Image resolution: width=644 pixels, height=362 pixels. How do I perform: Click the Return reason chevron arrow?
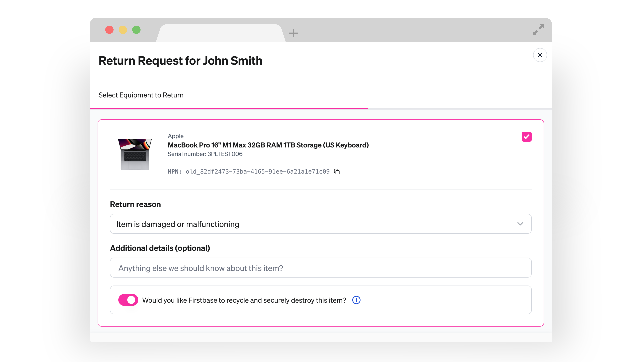click(x=520, y=224)
